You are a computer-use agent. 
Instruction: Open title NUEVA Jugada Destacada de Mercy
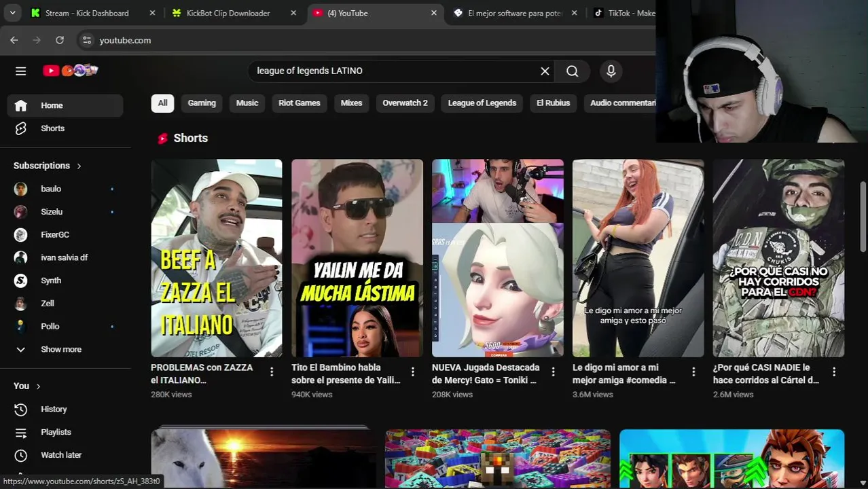(x=486, y=374)
